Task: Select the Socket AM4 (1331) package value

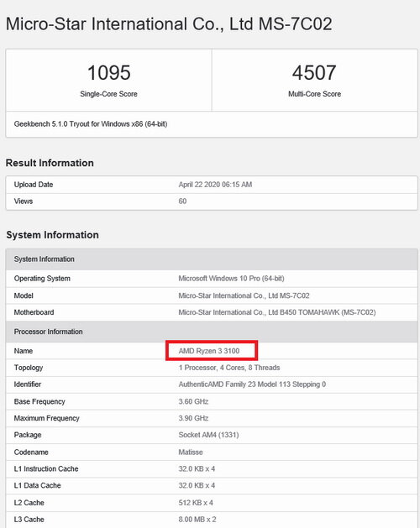Action: [x=208, y=435]
